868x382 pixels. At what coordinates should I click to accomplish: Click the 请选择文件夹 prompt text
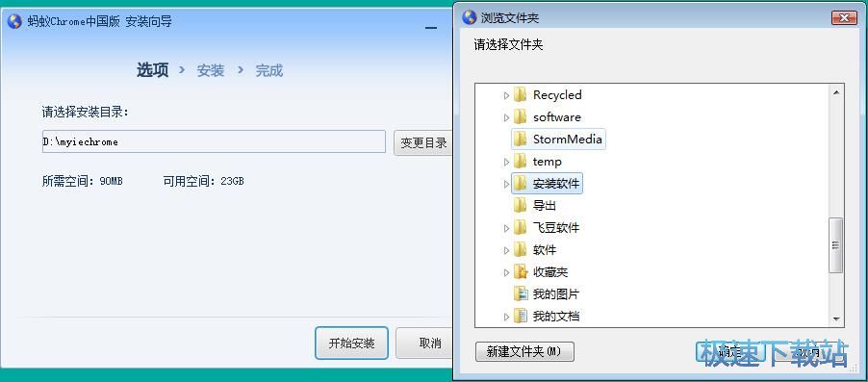pos(508,45)
